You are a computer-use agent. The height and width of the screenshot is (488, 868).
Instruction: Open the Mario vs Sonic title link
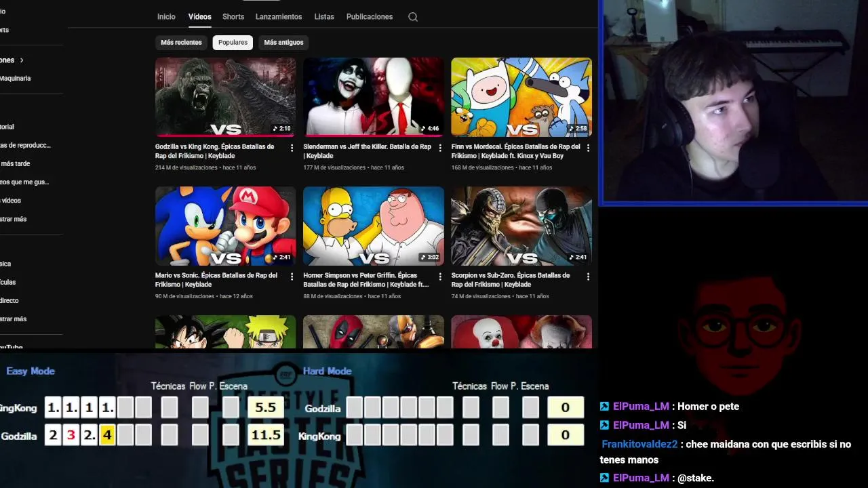[216, 280]
